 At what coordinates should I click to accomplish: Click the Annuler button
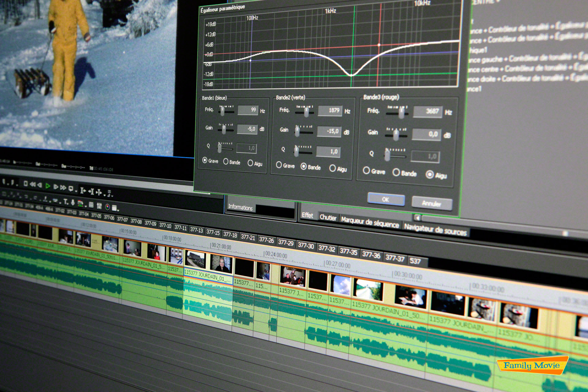coord(432,203)
